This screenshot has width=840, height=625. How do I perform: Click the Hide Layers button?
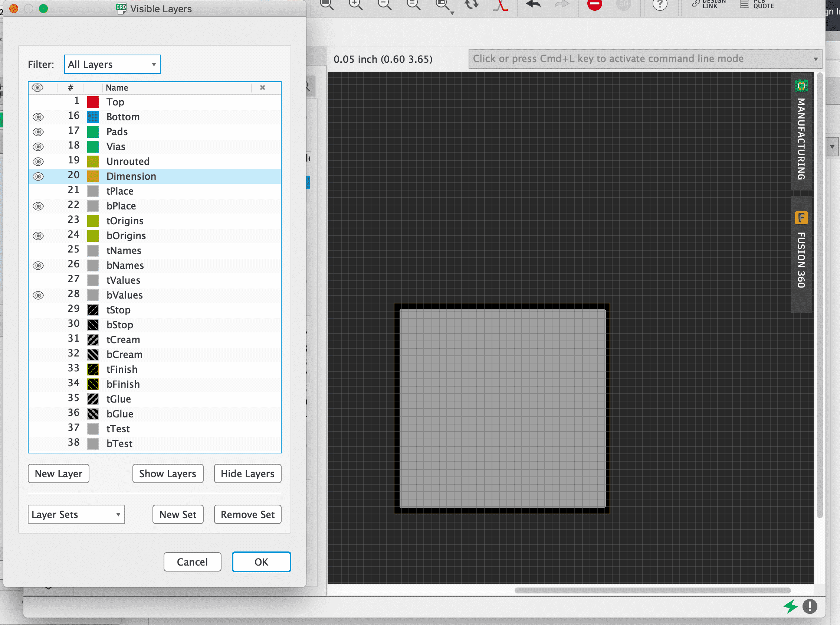pos(247,473)
